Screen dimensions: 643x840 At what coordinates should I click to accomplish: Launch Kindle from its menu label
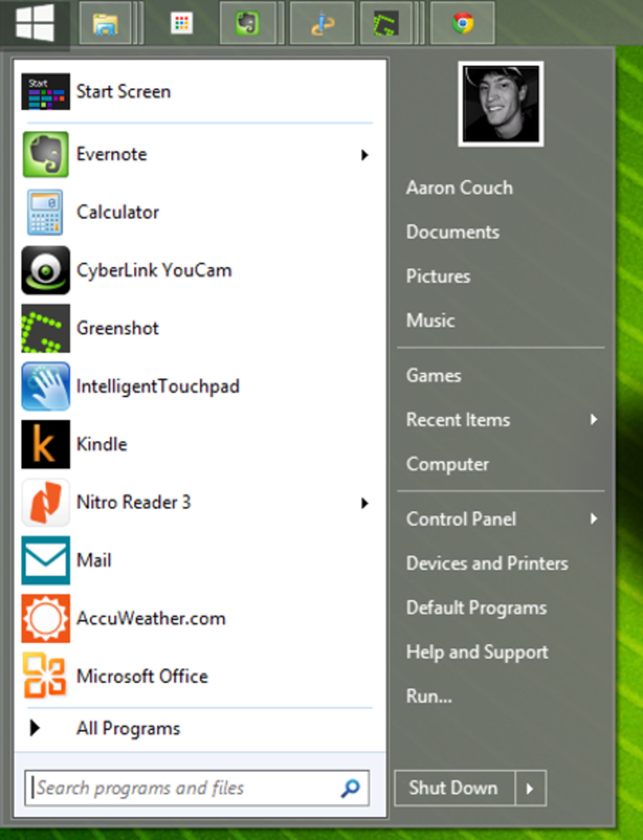(x=102, y=445)
